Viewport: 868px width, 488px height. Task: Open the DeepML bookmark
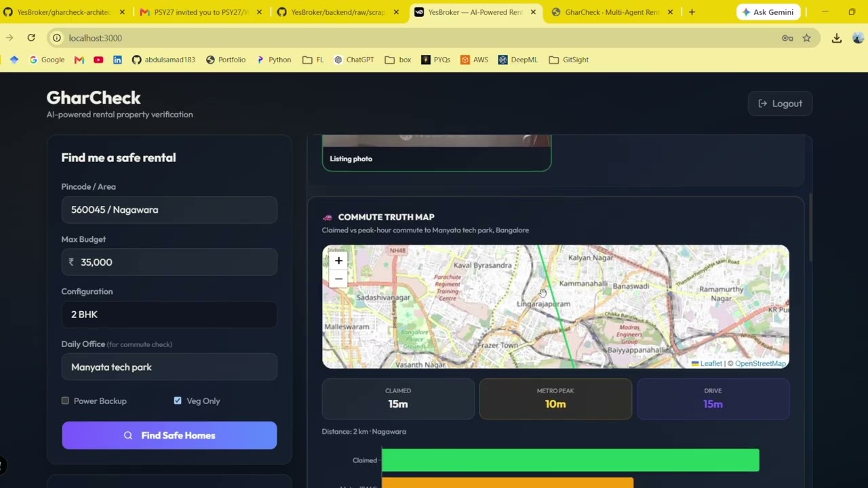click(518, 60)
